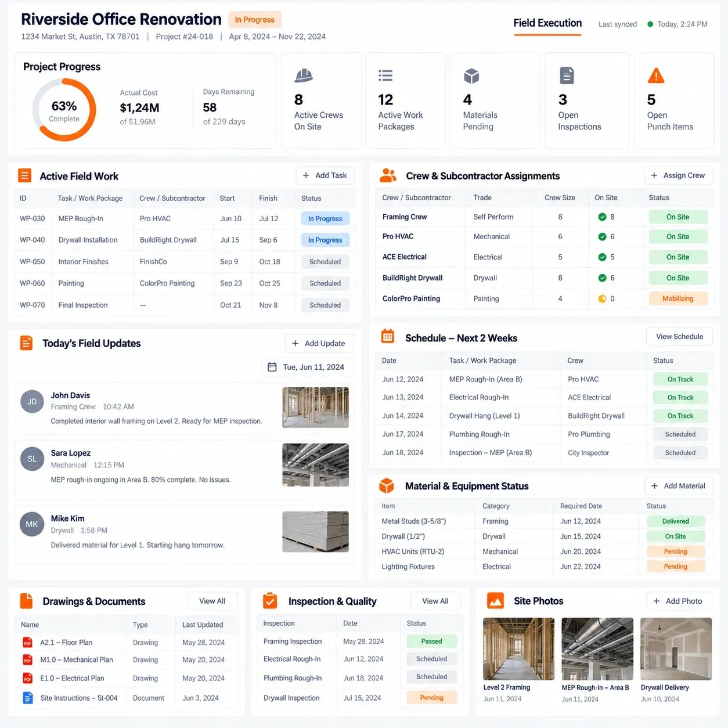
Task: Click the Add Update button
Action: 319,343
